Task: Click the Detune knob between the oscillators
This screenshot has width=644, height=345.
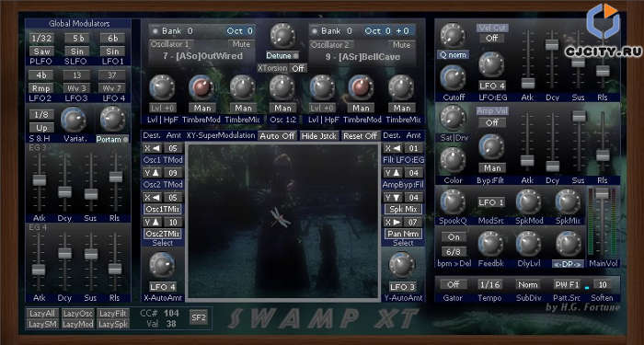Action: point(282,36)
